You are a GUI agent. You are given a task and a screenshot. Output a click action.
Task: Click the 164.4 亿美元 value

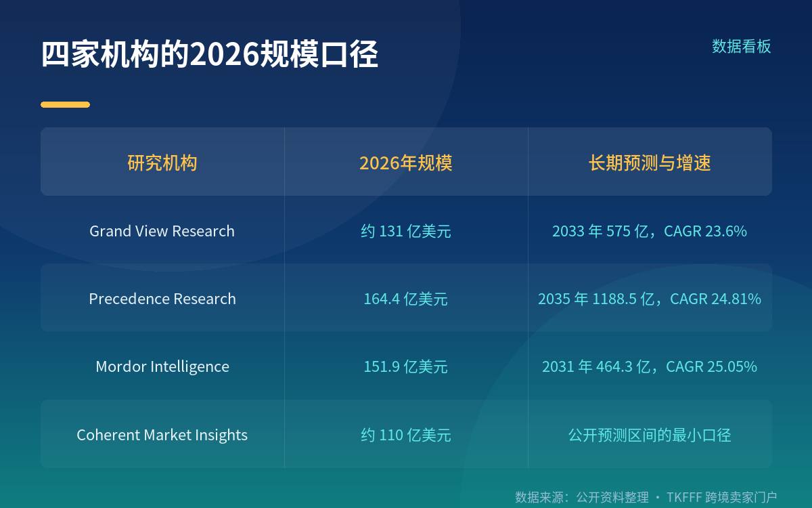[x=406, y=299]
